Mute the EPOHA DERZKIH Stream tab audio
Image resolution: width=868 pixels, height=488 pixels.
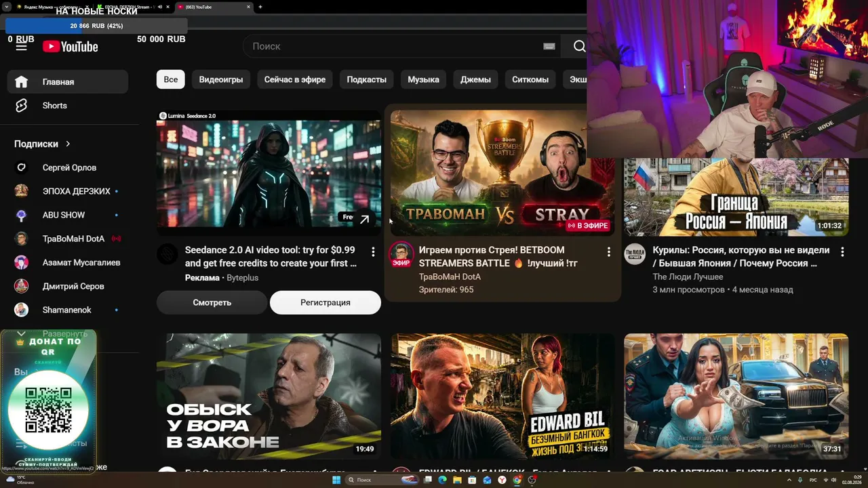pyautogui.click(x=160, y=7)
